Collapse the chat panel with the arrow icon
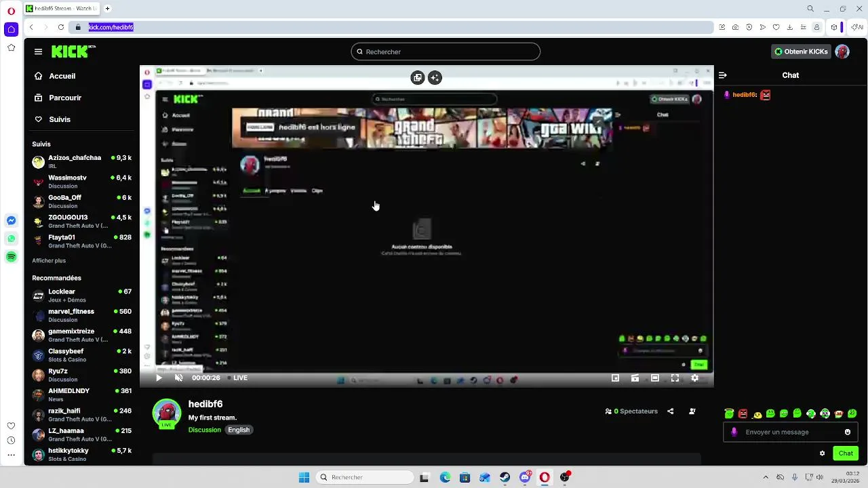 (x=723, y=75)
